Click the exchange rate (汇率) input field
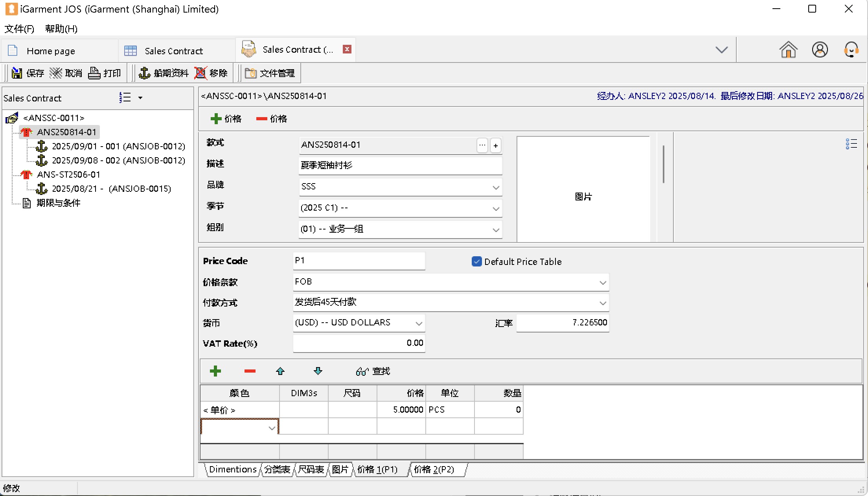 pos(562,323)
